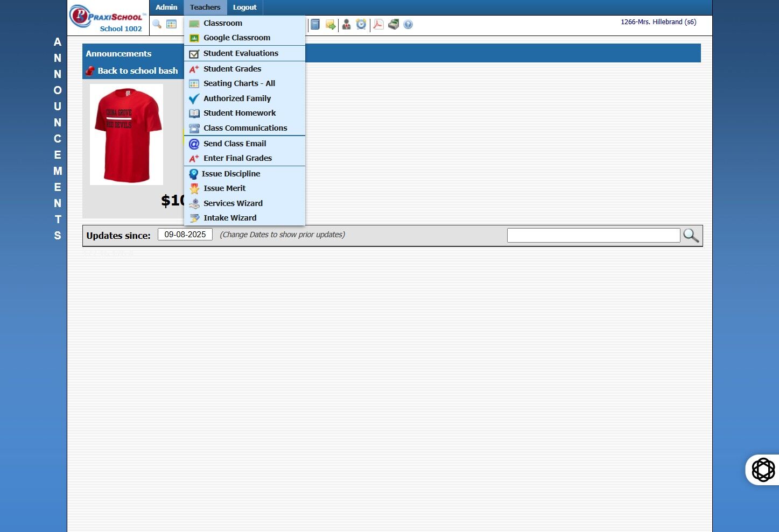Click the star medal Issue Merit icon
The image size is (779, 532).
point(194,189)
